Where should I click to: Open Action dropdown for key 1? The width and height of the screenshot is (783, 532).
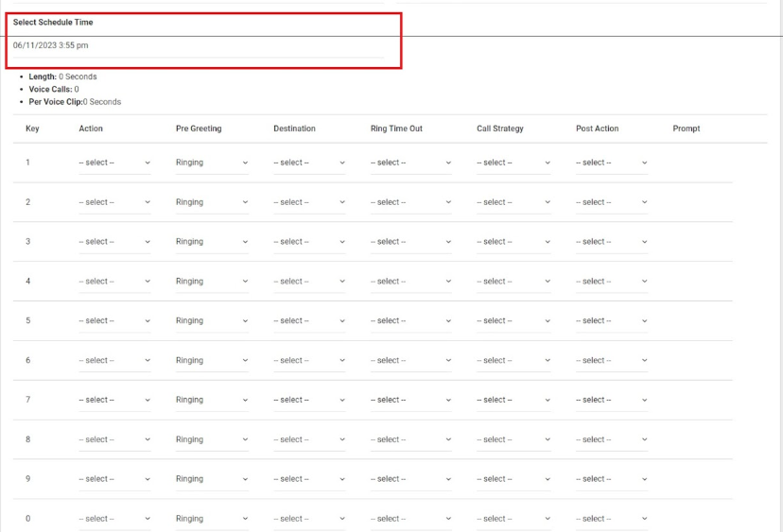click(114, 163)
